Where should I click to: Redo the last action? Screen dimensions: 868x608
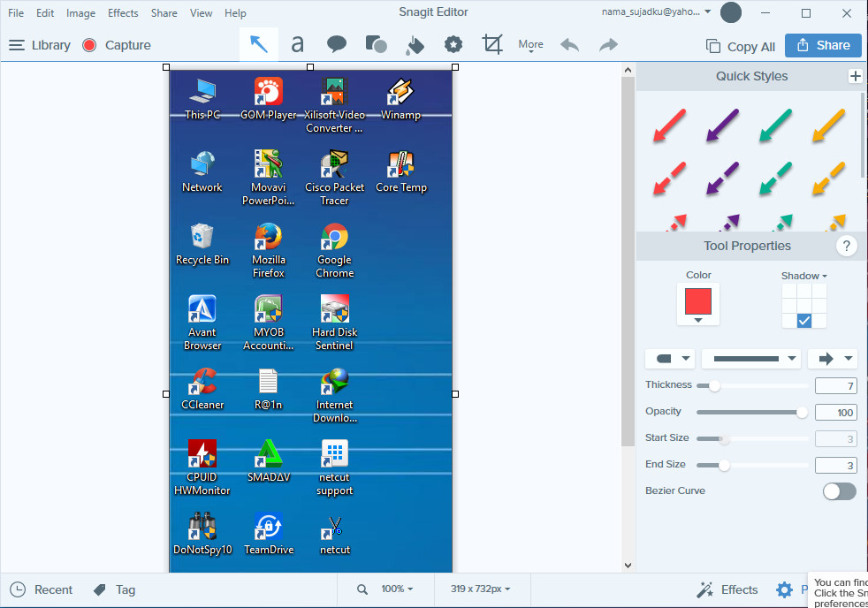coord(608,45)
